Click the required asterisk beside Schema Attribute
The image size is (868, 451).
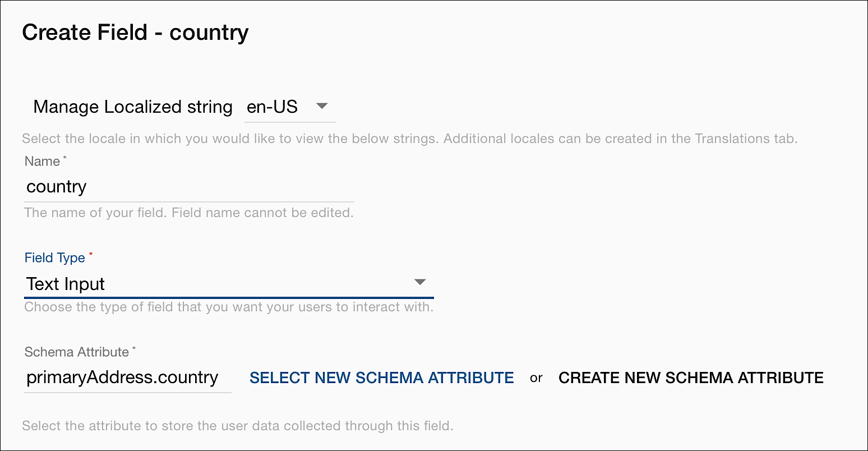134,349
